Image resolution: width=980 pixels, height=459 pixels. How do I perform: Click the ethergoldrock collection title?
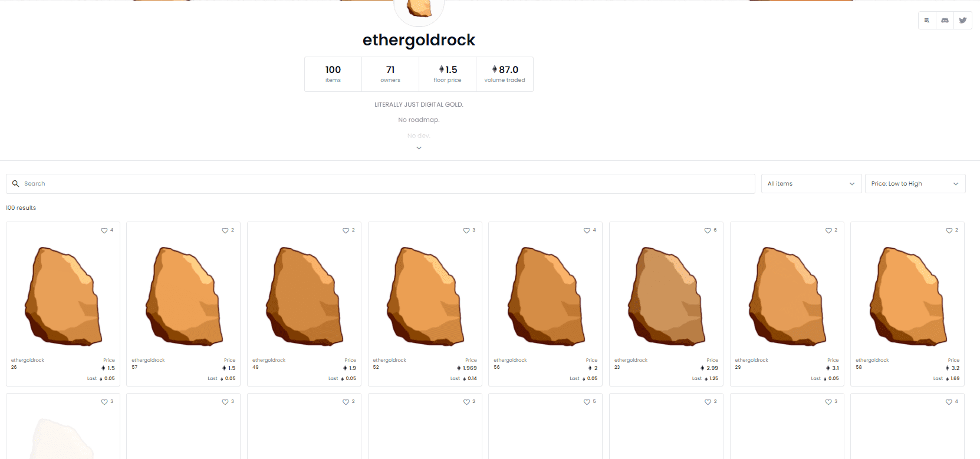419,40
